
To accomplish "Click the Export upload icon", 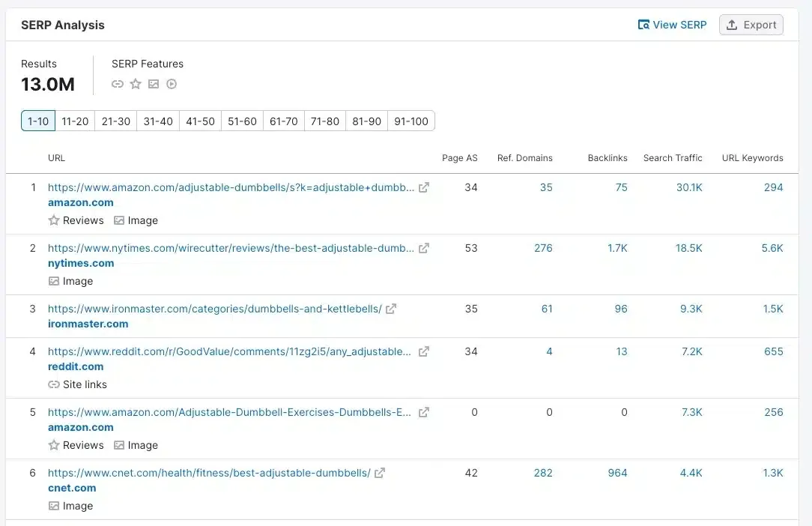I will click(x=730, y=25).
